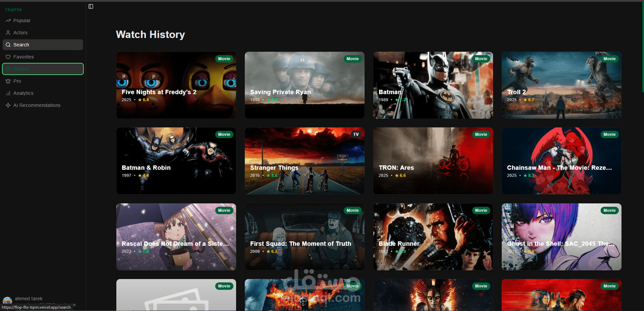
Task: Click the Actors person icon
Action: click(x=8, y=33)
